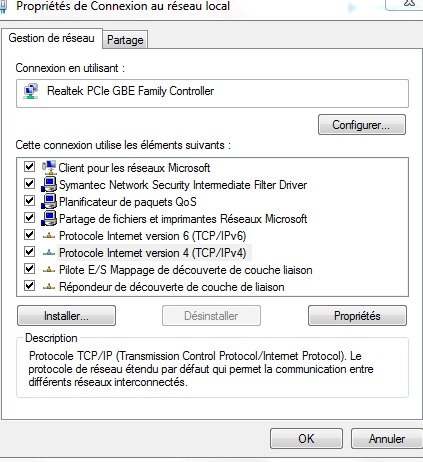Open Propriétés for the selected protocol
The width and height of the screenshot is (423, 462).
pos(357,316)
